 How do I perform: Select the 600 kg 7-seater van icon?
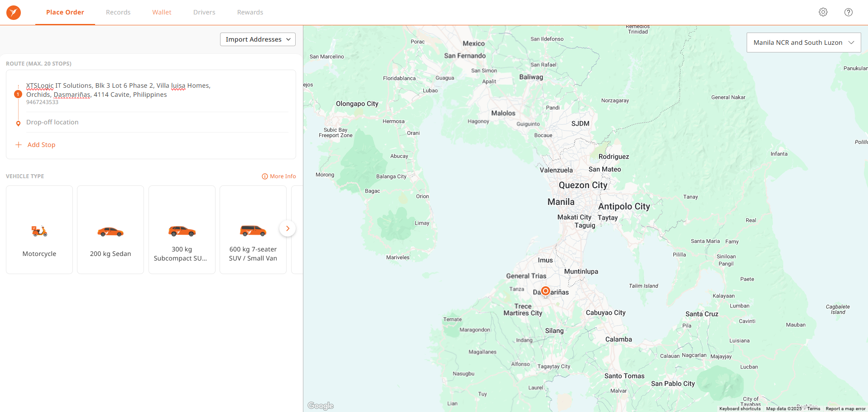253,231
